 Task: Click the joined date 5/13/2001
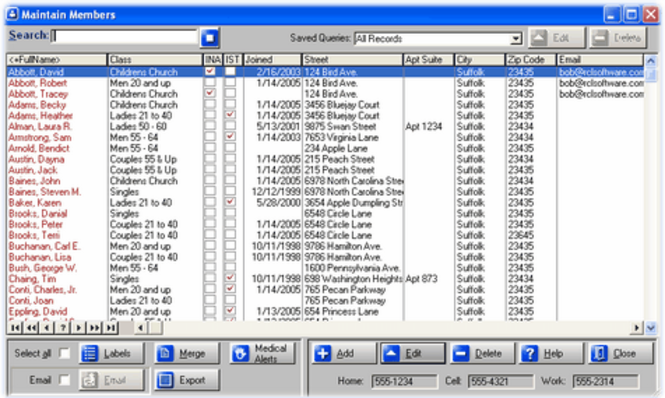click(x=278, y=126)
